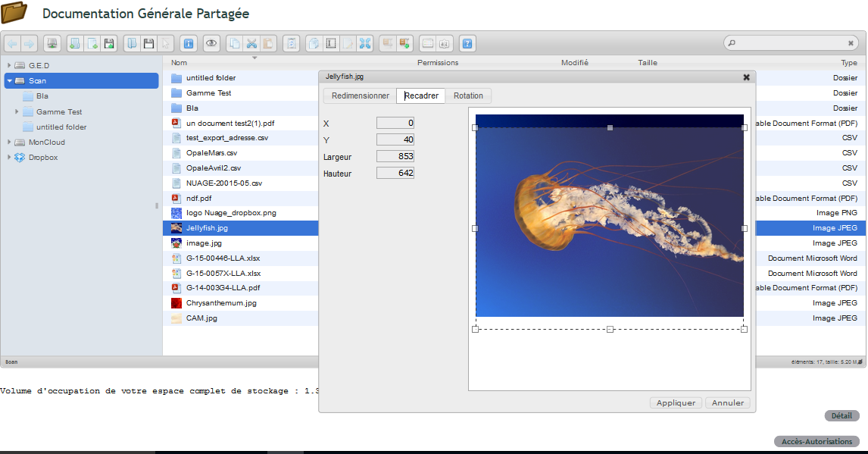
Task: Click the preview eye icon
Action: point(211,43)
